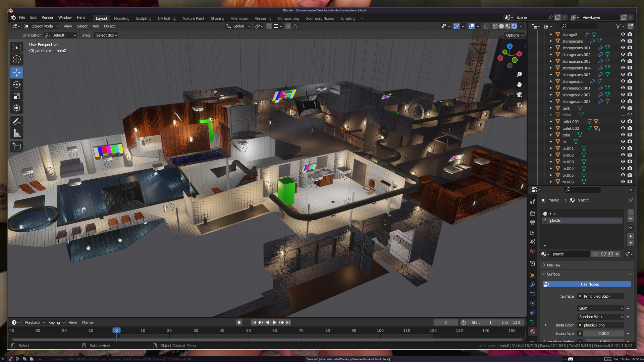
Task: Select the Add Cube tool
Action: point(17,146)
